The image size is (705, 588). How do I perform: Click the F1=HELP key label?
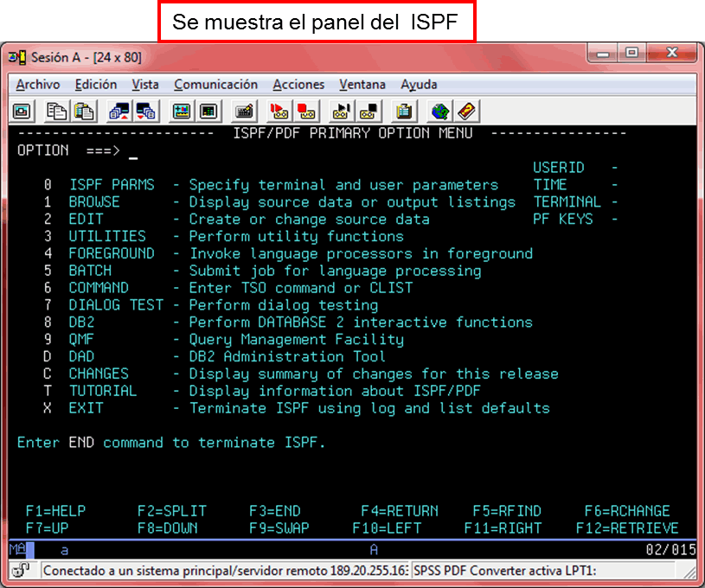click(x=55, y=511)
